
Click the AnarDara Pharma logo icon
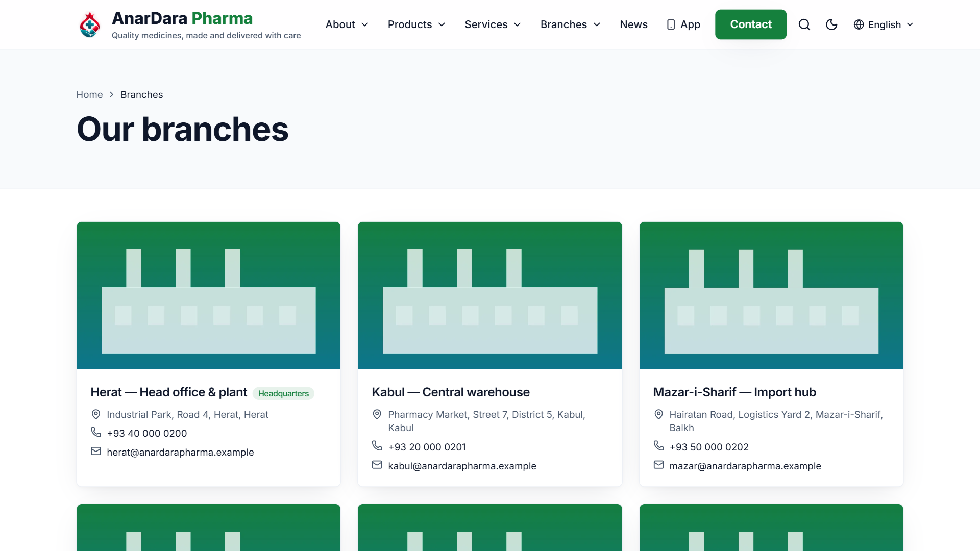[x=90, y=24]
